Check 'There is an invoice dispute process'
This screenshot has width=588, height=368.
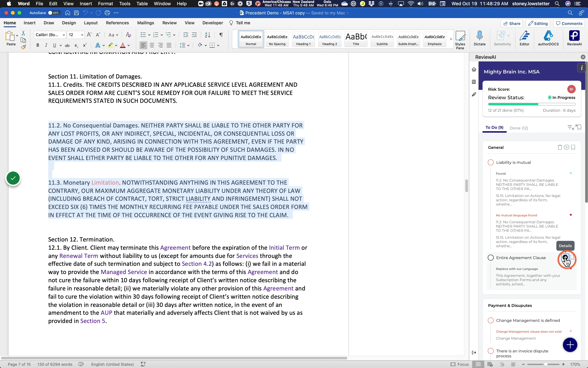[491, 351]
